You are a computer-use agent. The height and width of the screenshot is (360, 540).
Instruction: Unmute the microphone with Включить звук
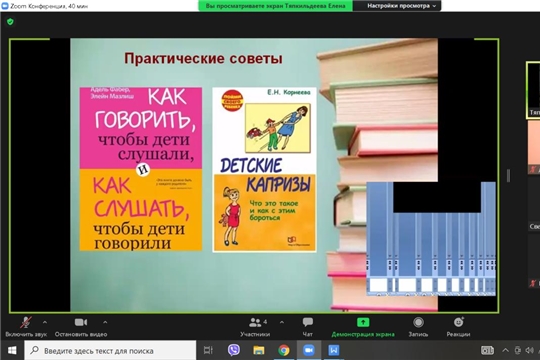click(26, 327)
